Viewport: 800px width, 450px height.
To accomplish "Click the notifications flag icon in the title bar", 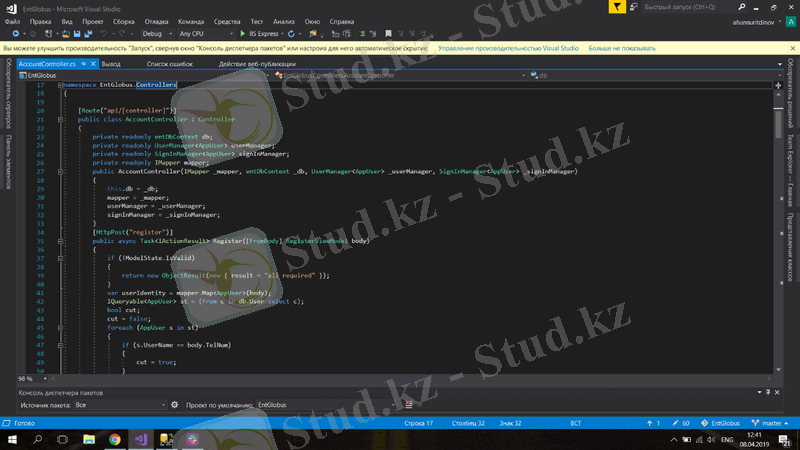I will 617,7.
